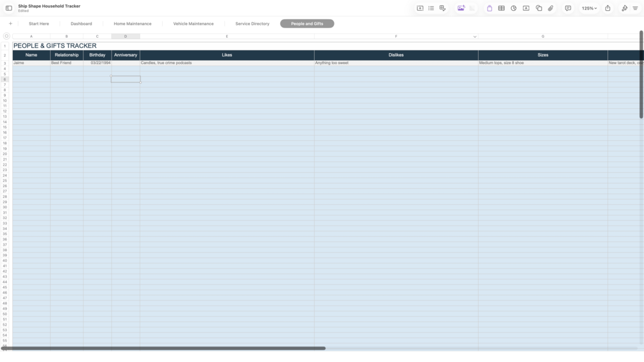Image resolution: width=644 pixels, height=362 pixels.
Task: Select the People and Gifts tab
Action: tap(307, 24)
